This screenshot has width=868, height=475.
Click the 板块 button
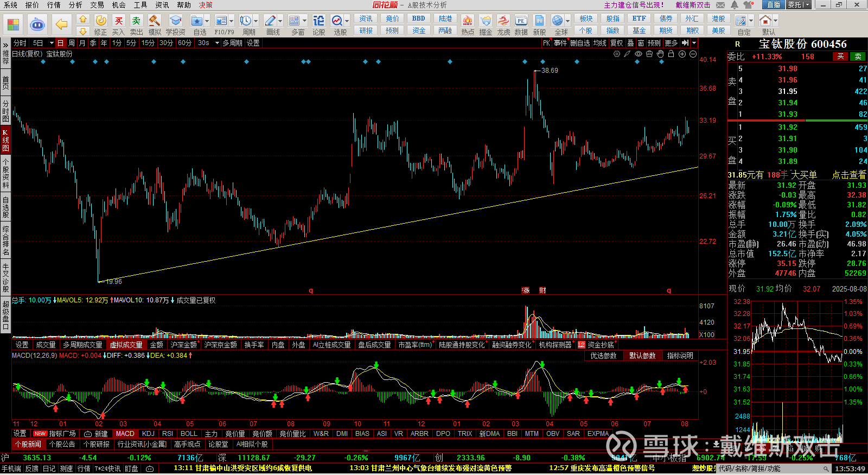(586, 18)
